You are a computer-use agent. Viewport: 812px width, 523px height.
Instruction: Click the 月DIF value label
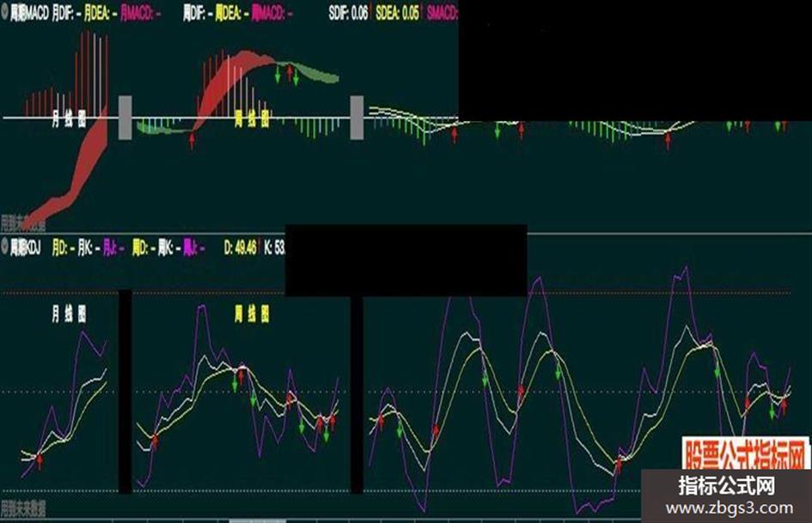[66, 14]
